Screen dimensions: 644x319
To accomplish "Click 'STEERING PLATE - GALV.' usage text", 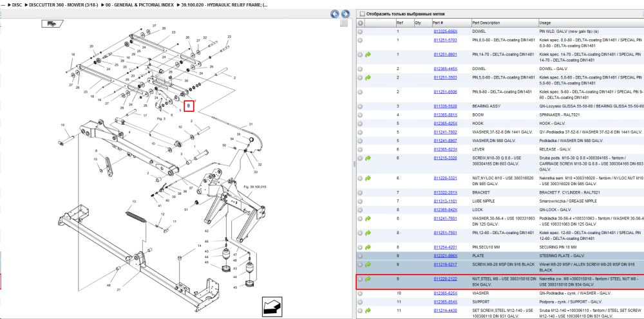I will (x=562, y=255).
